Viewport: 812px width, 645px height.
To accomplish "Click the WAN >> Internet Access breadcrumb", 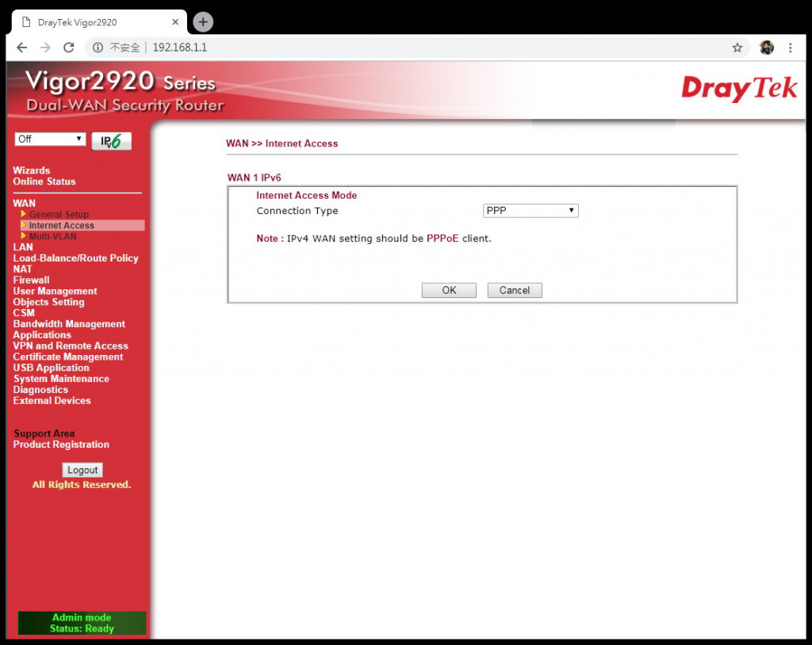I will pyautogui.click(x=282, y=143).
